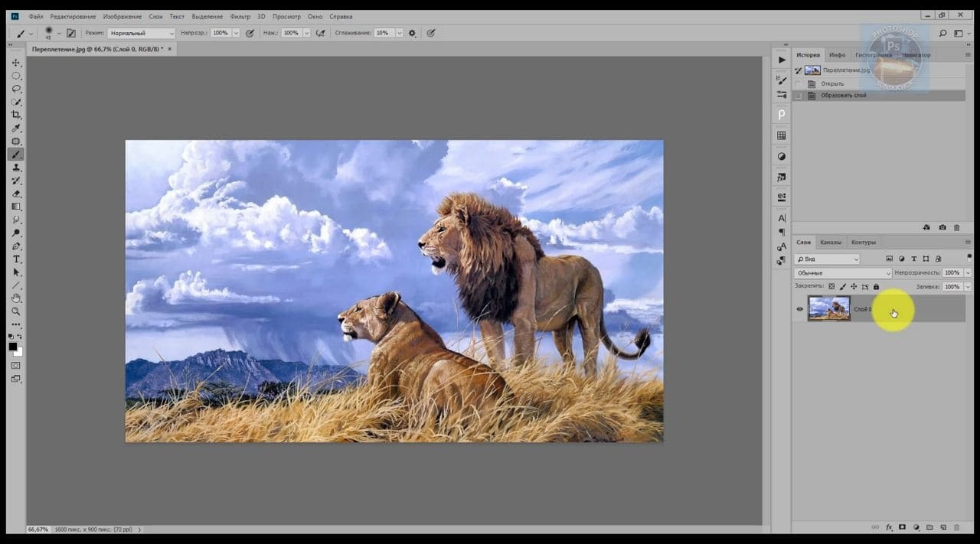Toggle lock transparent pixels
This screenshot has height=544, width=980.
point(831,287)
